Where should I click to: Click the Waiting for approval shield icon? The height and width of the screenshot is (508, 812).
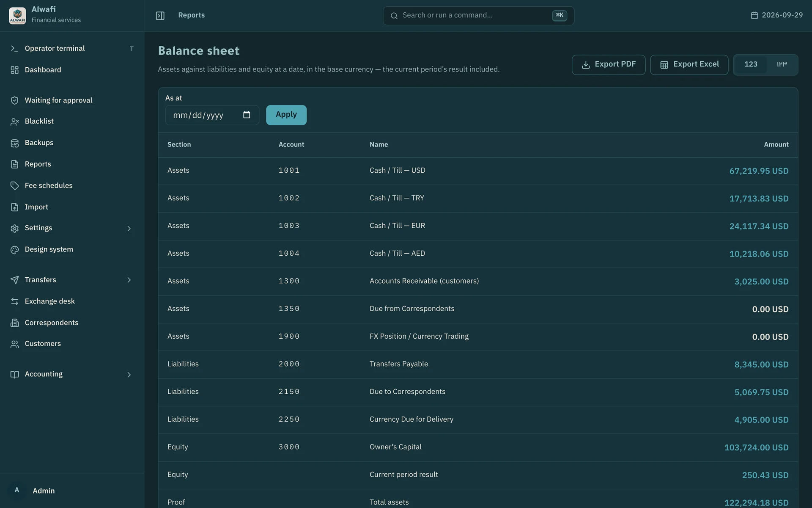pyautogui.click(x=14, y=100)
